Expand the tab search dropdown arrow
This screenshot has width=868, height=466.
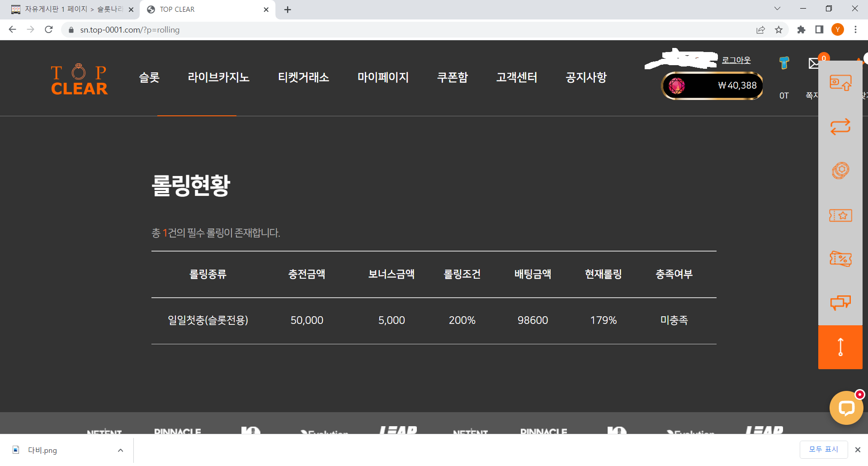tap(777, 9)
